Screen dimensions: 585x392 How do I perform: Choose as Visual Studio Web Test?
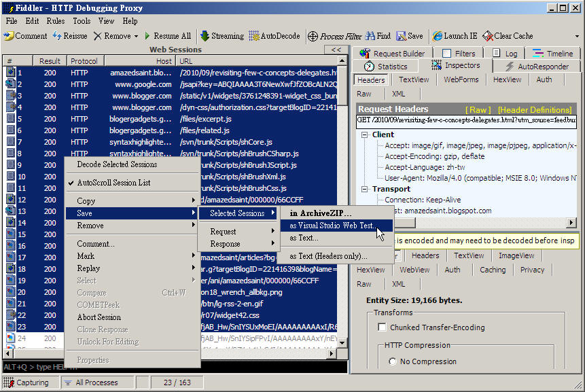coord(337,226)
